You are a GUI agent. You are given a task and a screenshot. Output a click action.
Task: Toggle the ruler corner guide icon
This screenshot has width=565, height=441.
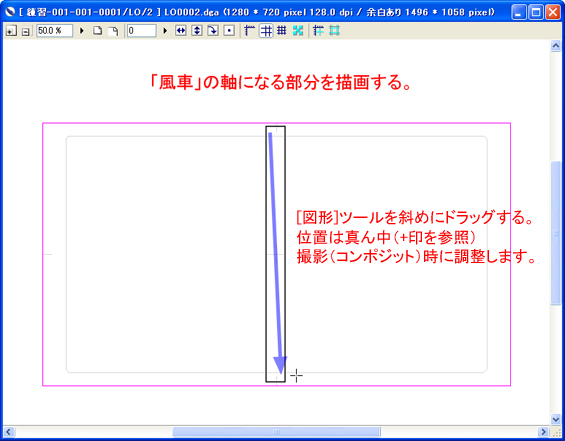click(249, 31)
